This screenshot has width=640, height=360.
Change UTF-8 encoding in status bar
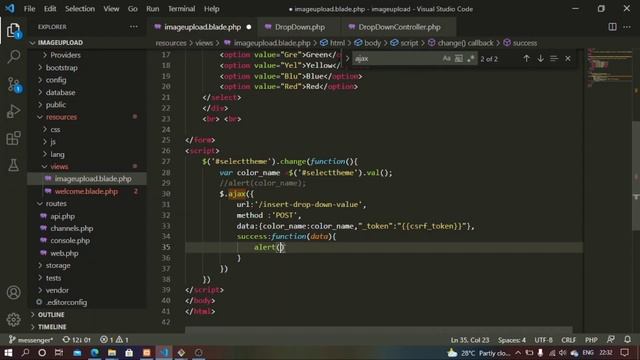click(x=543, y=340)
